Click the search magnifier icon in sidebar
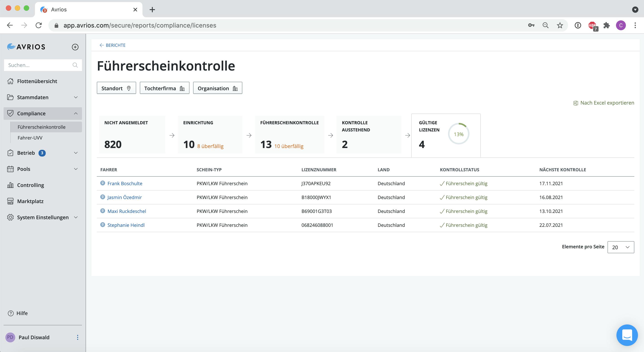The width and height of the screenshot is (644, 352). click(x=75, y=65)
